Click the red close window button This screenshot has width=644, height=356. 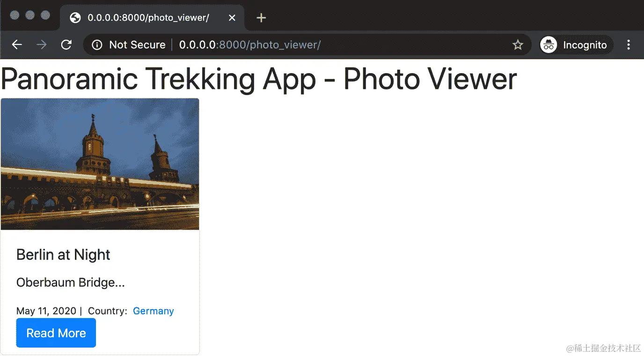(15, 15)
